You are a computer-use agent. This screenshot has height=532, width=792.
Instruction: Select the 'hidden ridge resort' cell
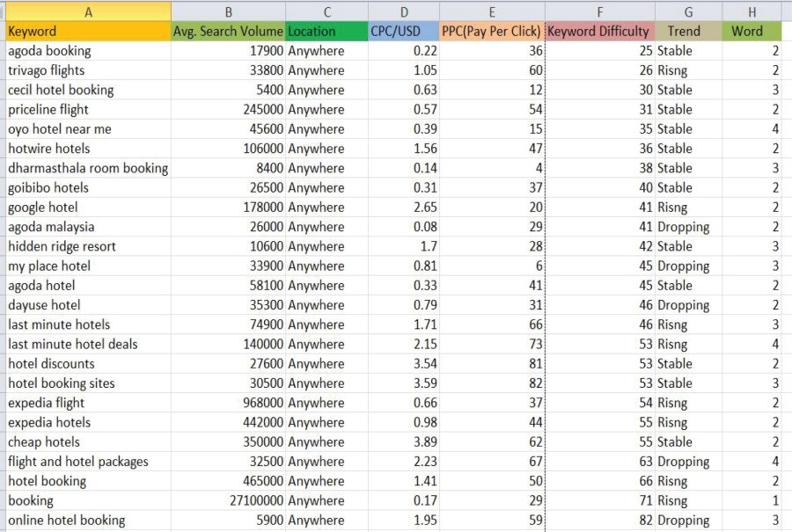coord(88,246)
